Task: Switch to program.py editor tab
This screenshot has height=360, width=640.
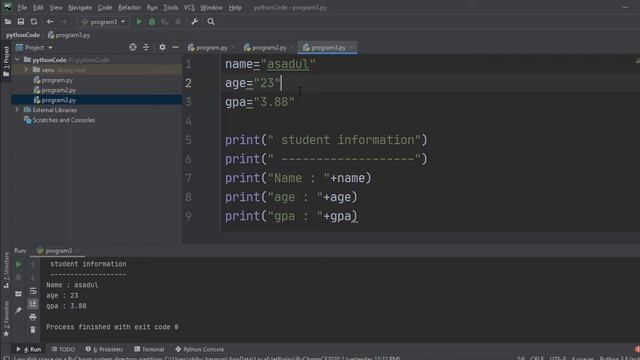Action: pyautogui.click(x=211, y=48)
